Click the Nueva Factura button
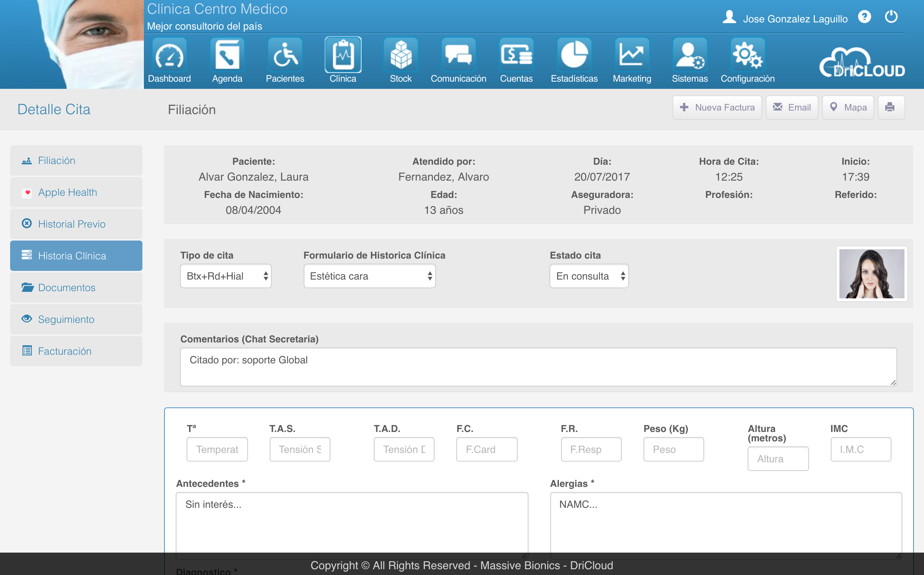Image resolution: width=924 pixels, height=575 pixels. coord(716,107)
